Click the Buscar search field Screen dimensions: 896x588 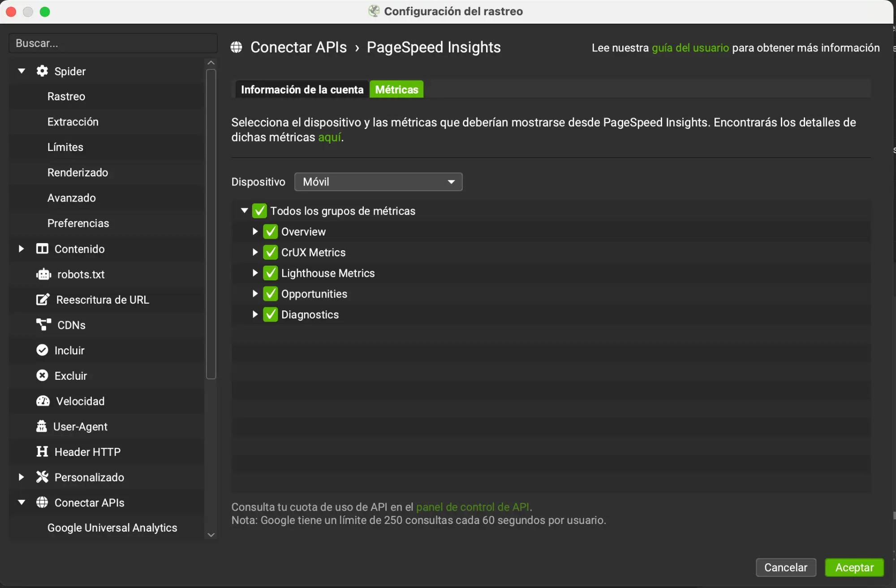point(113,43)
